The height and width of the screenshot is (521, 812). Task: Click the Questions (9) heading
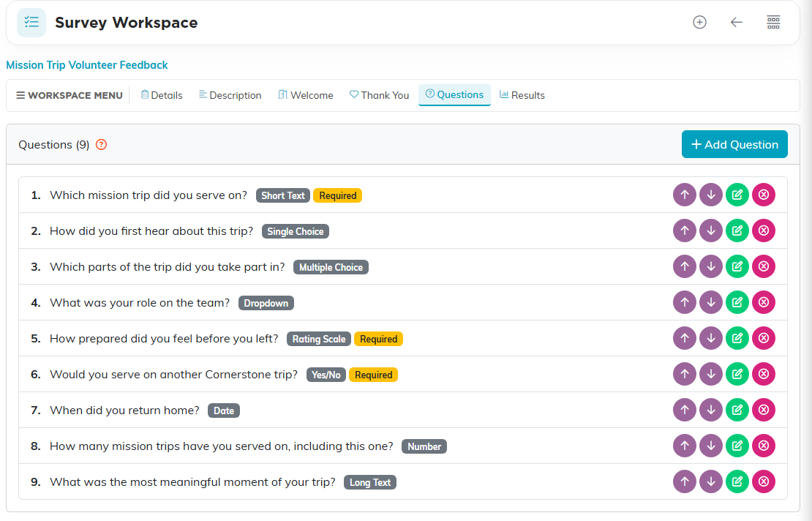54,144
